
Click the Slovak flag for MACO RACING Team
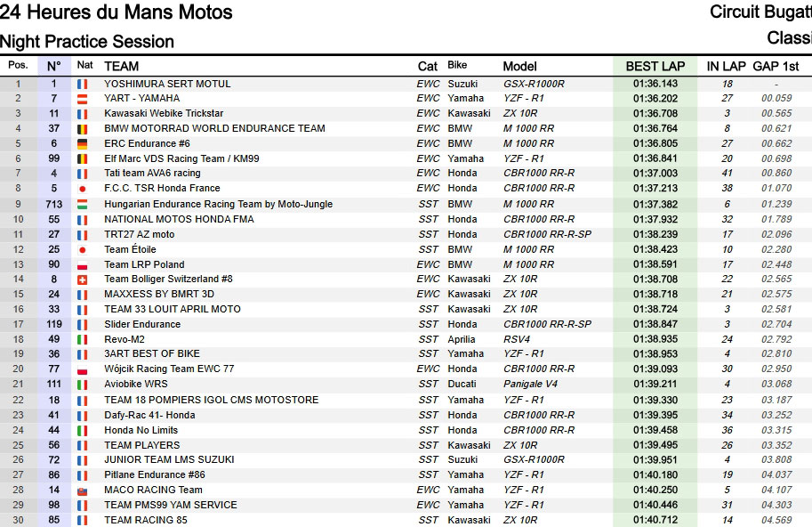click(x=83, y=490)
